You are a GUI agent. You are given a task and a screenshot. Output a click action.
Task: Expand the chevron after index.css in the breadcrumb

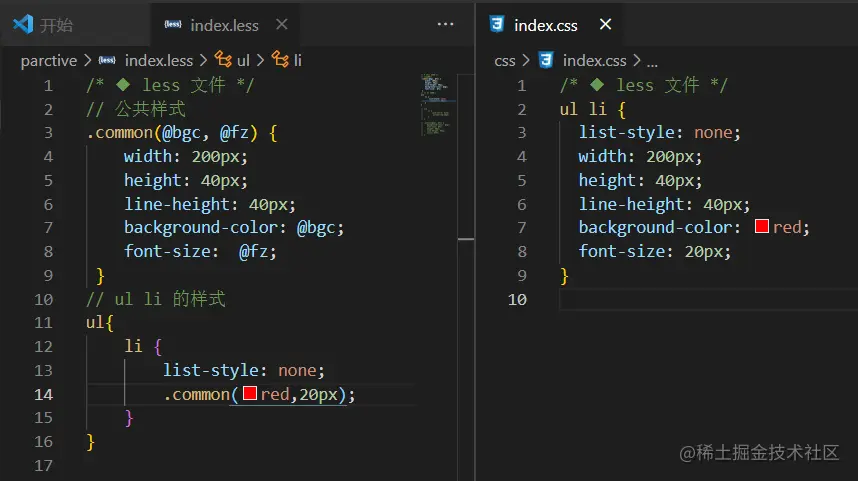637,60
